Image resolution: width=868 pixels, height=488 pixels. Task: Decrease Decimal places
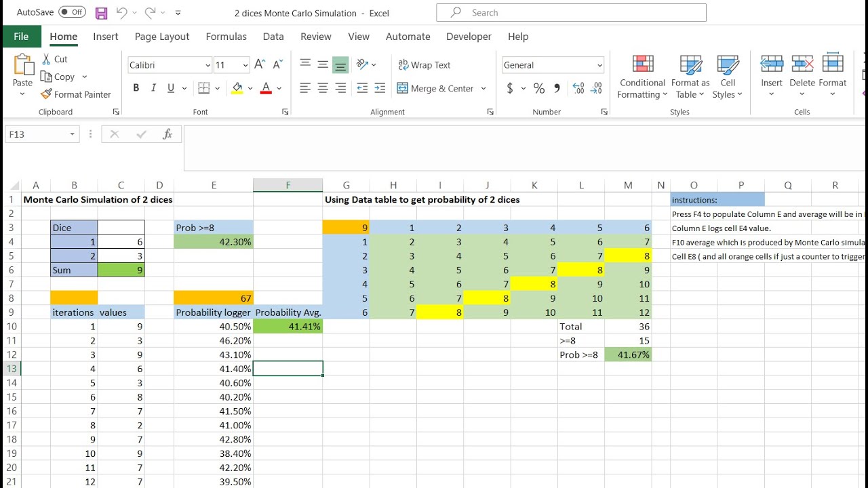point(597,88)
